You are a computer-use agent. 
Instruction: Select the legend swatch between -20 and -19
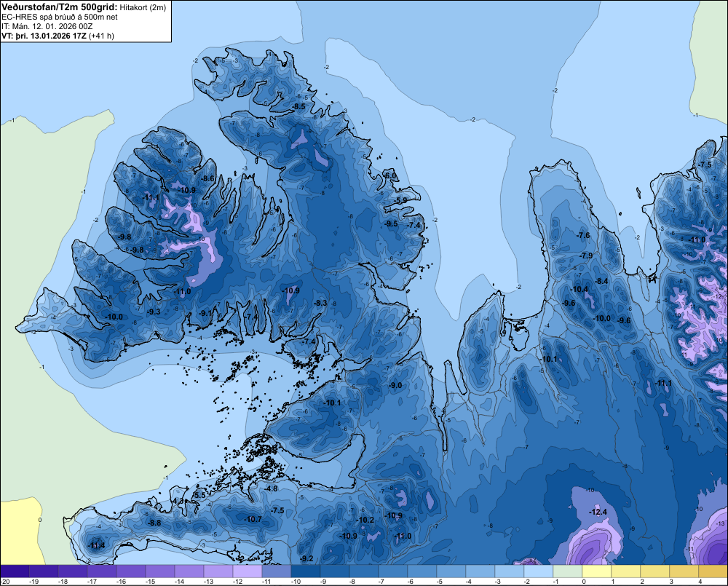[15, 571]
